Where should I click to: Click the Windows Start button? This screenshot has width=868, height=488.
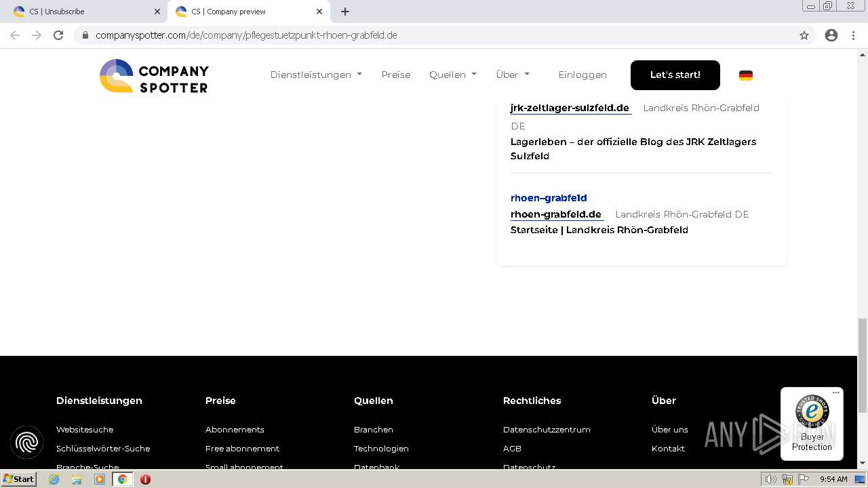19,479
